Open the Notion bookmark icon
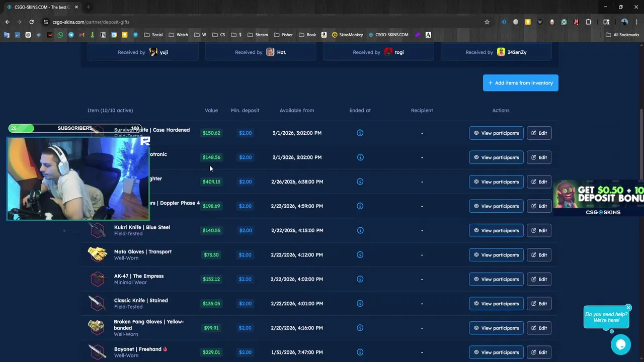Image resolution: width=644 pixels, height=362 pixels. pyautogui.click(x=103, y=35)
